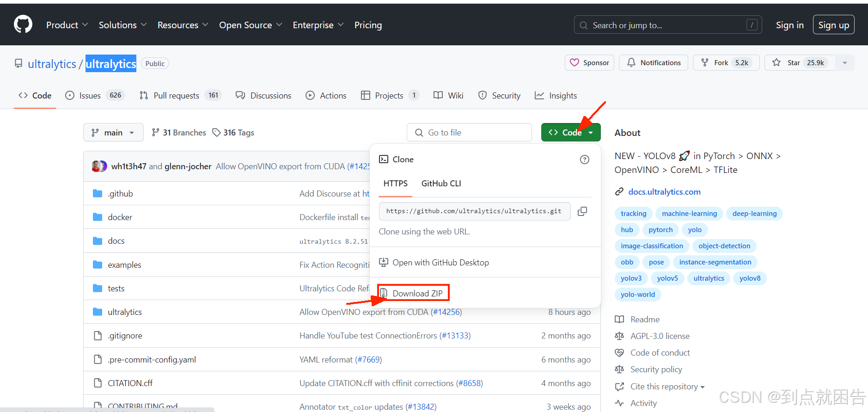
Task: View 31 Branches
Action: pos(179,133)
